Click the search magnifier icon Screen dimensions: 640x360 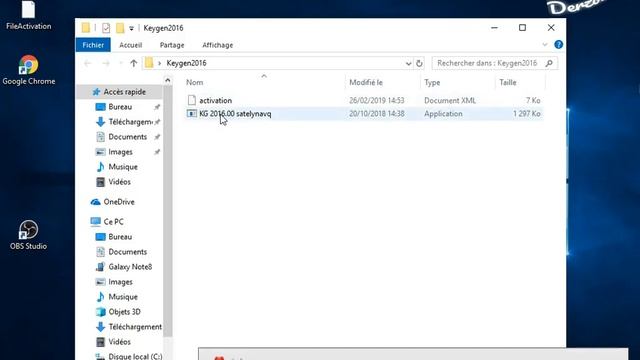[x=549, y=63]
